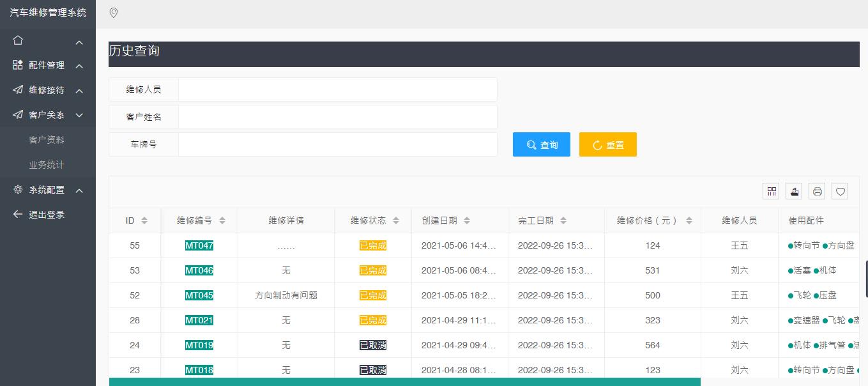Focus the 车牌号 input field
Viewport: 868px width, 386px height.
337,144
